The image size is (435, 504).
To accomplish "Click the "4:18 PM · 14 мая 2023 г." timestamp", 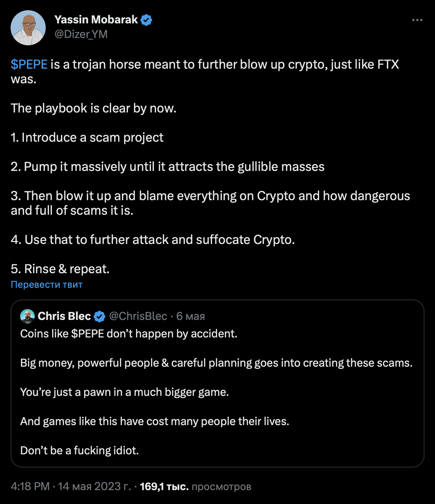I will (x=71, y=486).
